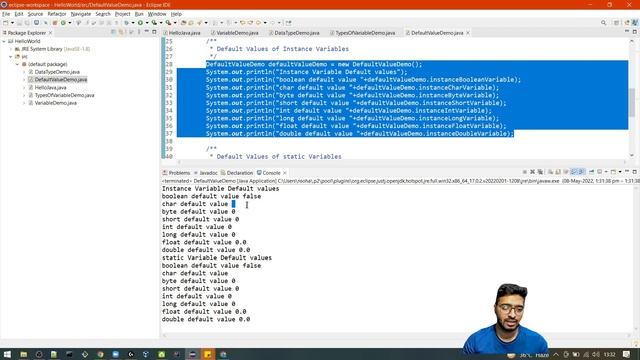
Task: Close the Console tab
Action: point(285,173)
